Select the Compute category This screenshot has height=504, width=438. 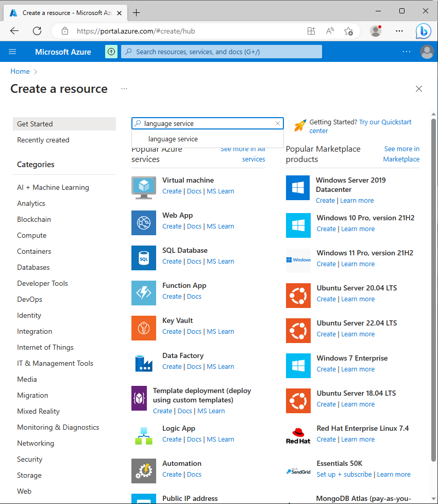tap(32, 235)
